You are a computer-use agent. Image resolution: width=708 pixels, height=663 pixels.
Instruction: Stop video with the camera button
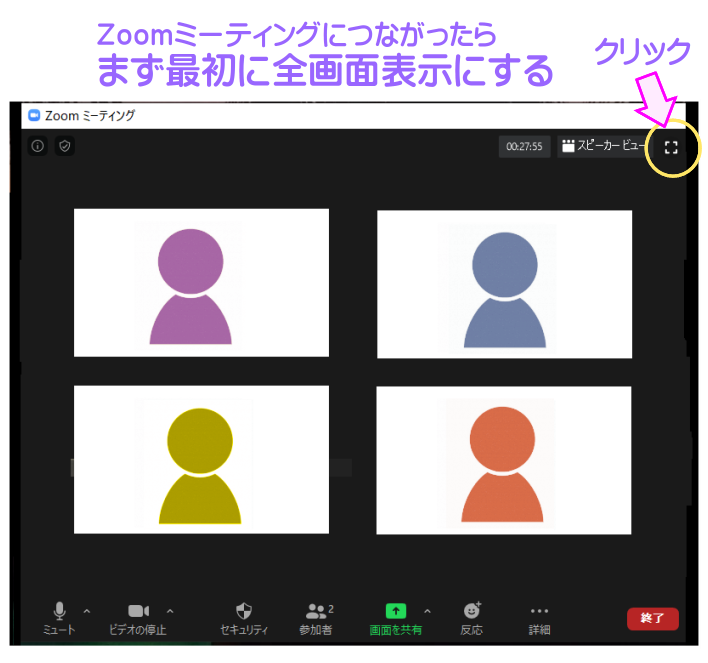(138, 611)
